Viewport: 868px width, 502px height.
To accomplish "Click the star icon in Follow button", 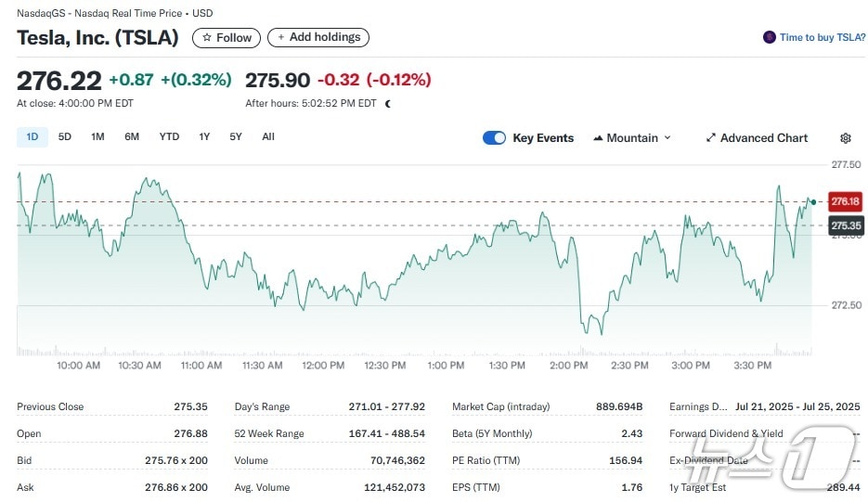I will click(x=206, y=38).
